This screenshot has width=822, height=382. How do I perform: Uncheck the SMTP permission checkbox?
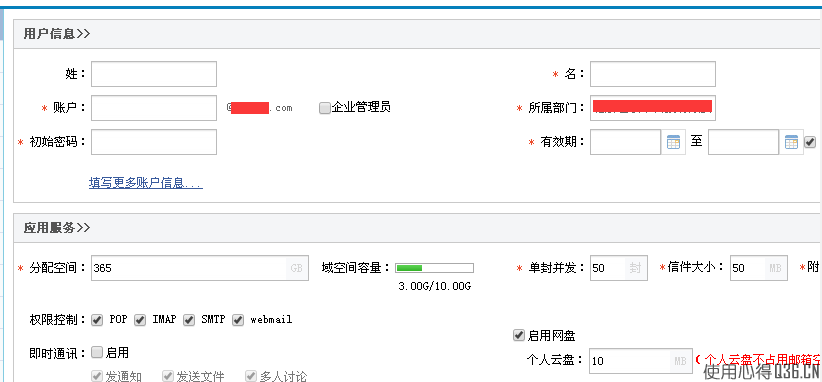pyautogui.click(x=189, y=320)
